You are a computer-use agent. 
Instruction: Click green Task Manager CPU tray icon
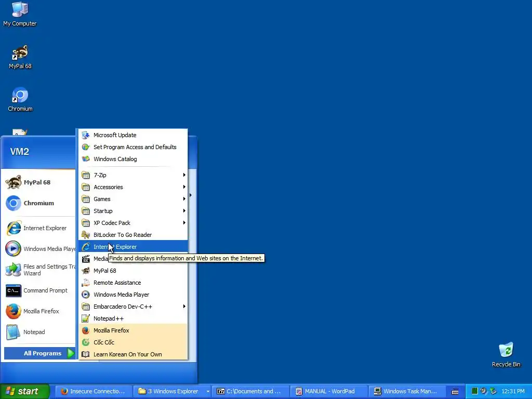475,391
